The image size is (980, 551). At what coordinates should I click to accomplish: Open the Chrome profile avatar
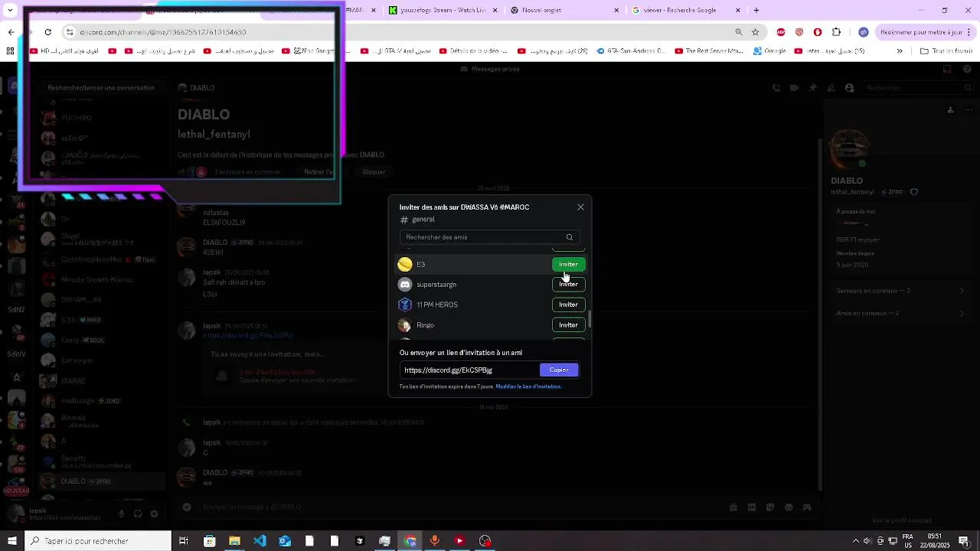pos(864,32)
